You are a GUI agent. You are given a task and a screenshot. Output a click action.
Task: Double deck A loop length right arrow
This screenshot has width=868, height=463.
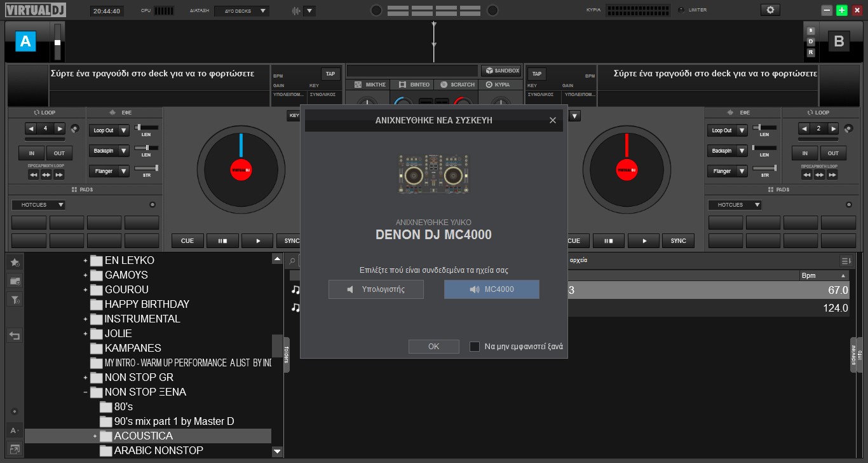[x=60, y=128]
